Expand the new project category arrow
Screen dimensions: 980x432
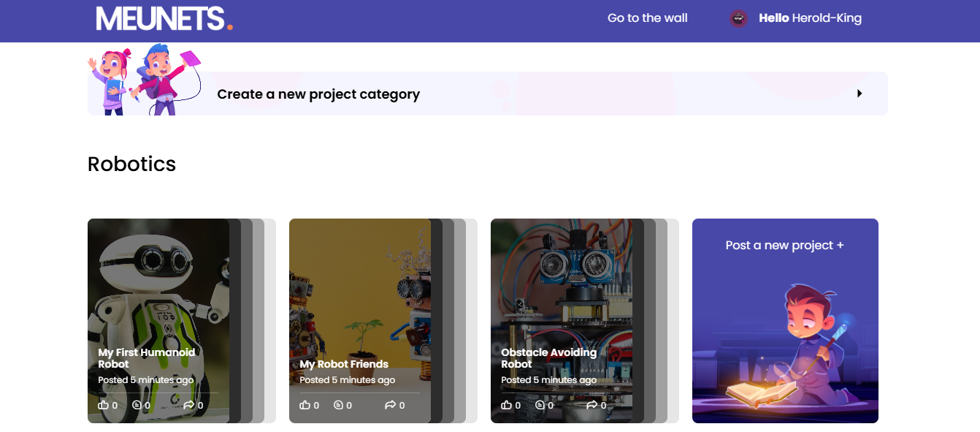pos(860,94)
